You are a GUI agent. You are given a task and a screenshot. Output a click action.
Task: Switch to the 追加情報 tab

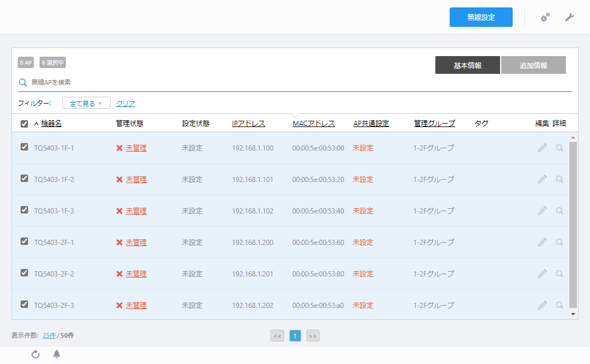[x=533, y=65]
